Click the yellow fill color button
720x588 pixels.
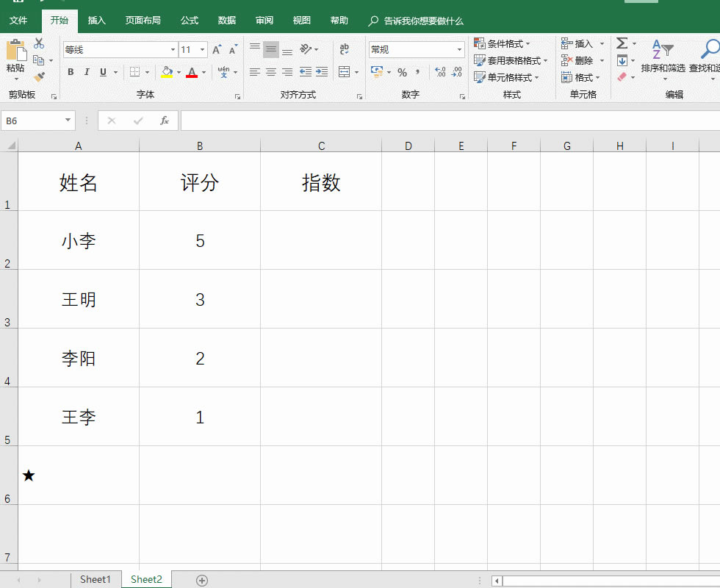(x=167, y=72)
